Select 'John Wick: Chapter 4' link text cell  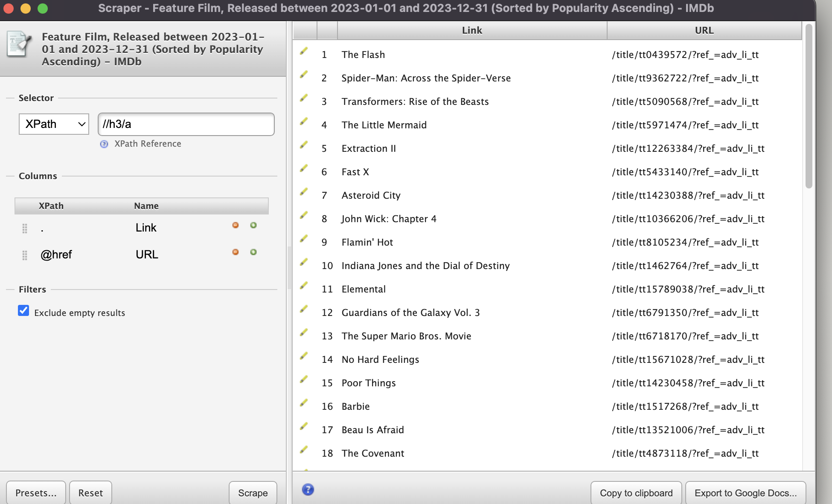[x=389, y=219]
